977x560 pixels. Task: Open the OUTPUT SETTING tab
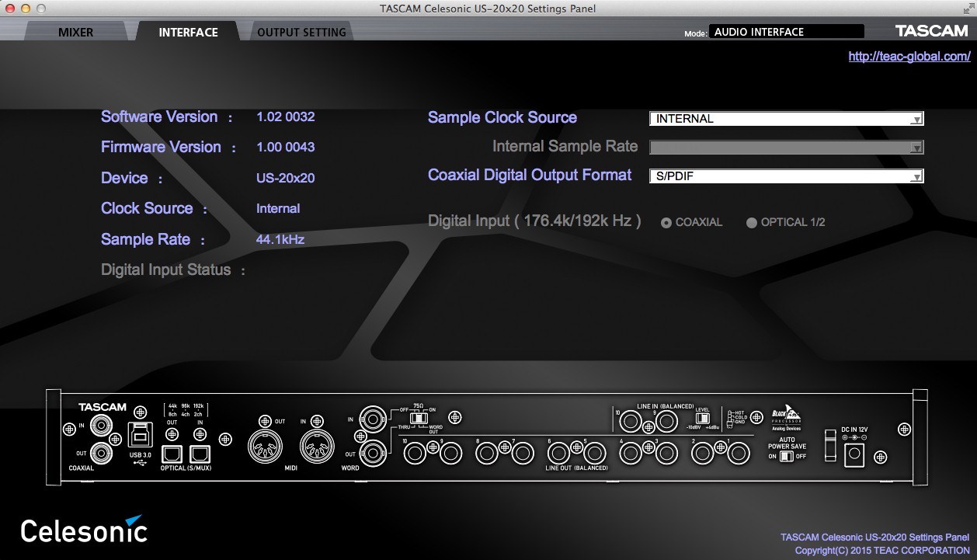click(x=301, y=32)
